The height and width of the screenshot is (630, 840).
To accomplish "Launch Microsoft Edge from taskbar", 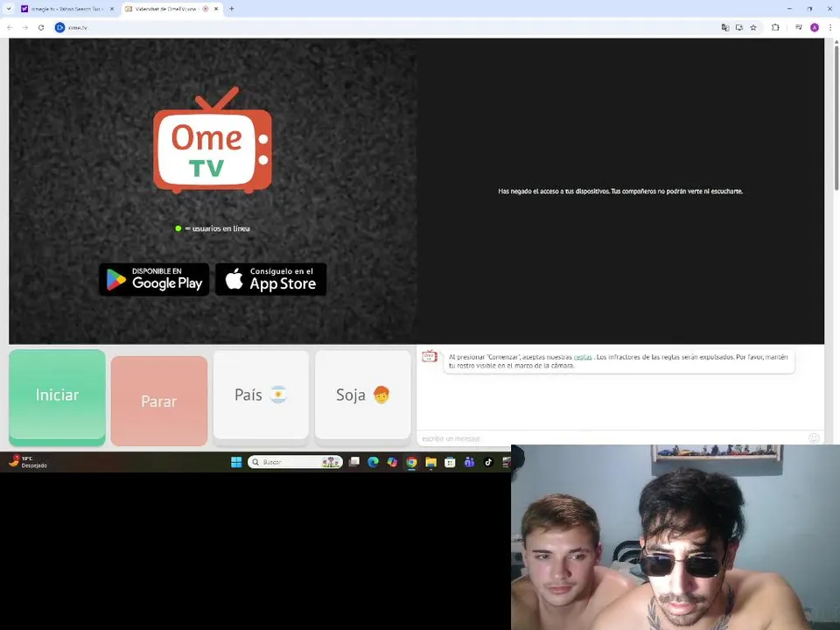I will [x=374, y=462].
